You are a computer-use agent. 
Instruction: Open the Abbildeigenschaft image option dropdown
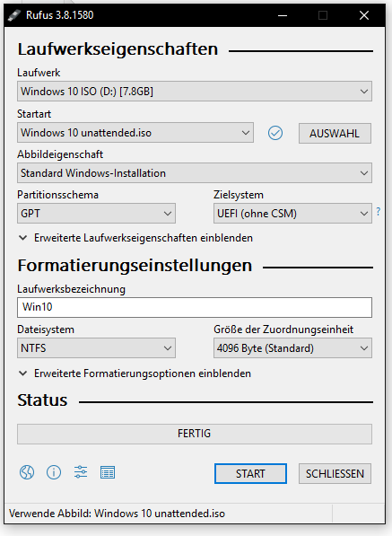point(195,173)
